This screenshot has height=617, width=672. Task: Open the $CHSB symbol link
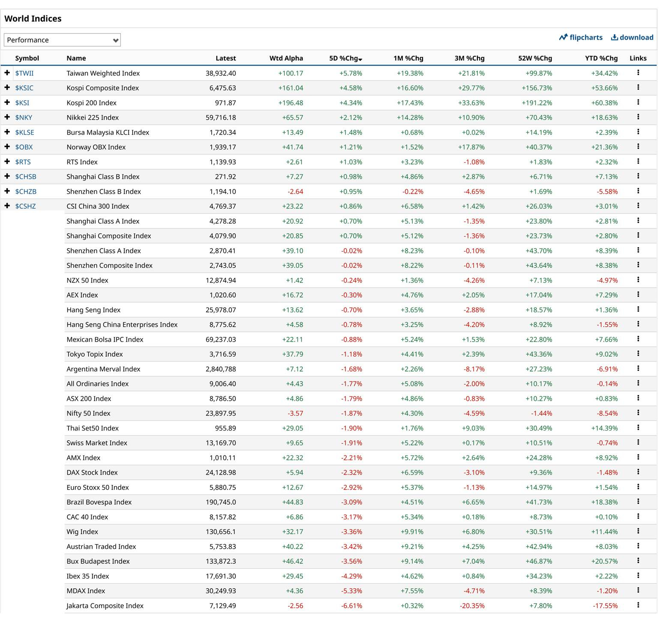point(26,177)
